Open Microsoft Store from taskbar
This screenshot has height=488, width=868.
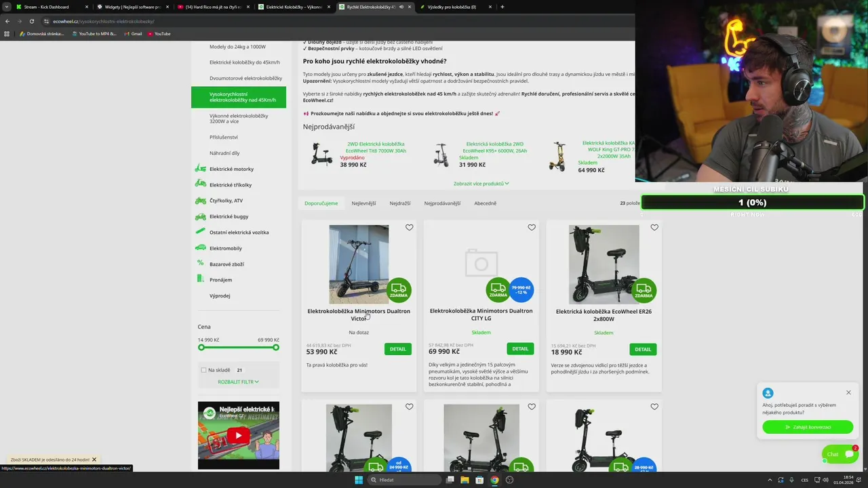pos(479,480)
